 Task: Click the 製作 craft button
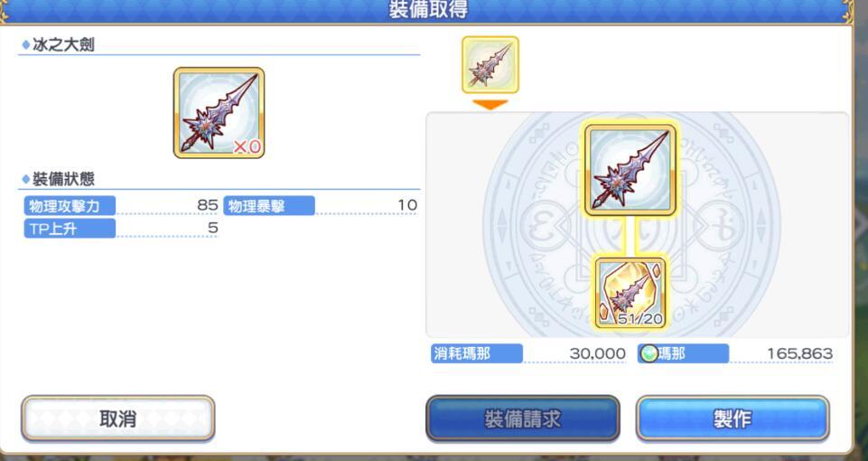pyautogui.click(x=733, y=419)
